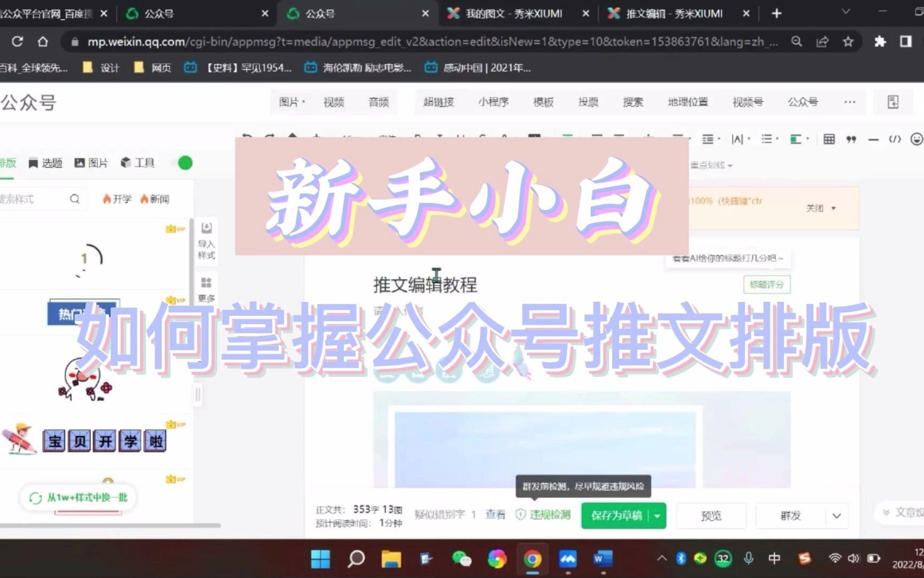Click the 群发 button
Screen dimensions: 924x578
791,516
